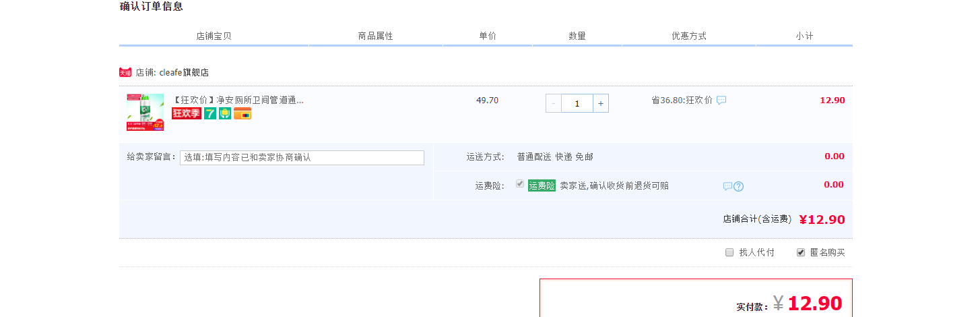This screenshot has width=980, height=317.
Task: Click the 给卖家留言 seller message field
Action: [x=302, y=157]
